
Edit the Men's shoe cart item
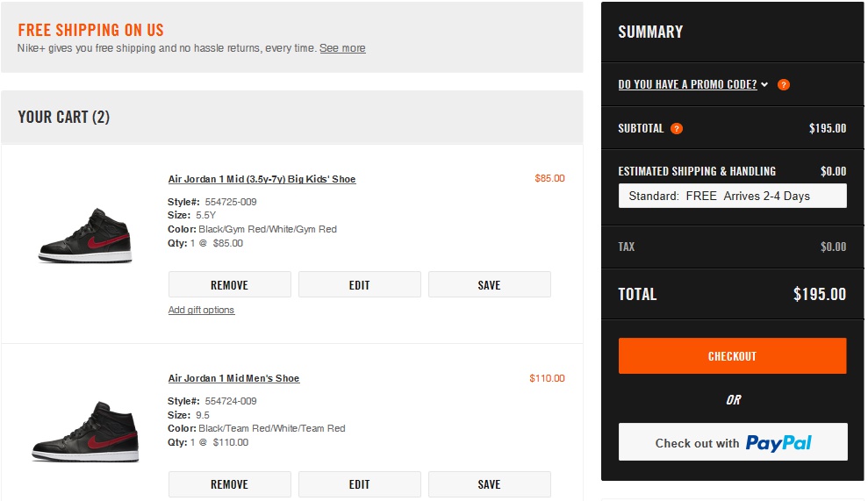pos(359,484)
